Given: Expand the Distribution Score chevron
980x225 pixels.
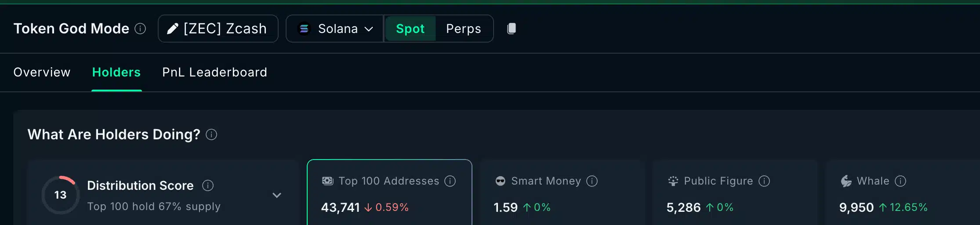Looking at the screenshot, I should (x=277, y=195).
